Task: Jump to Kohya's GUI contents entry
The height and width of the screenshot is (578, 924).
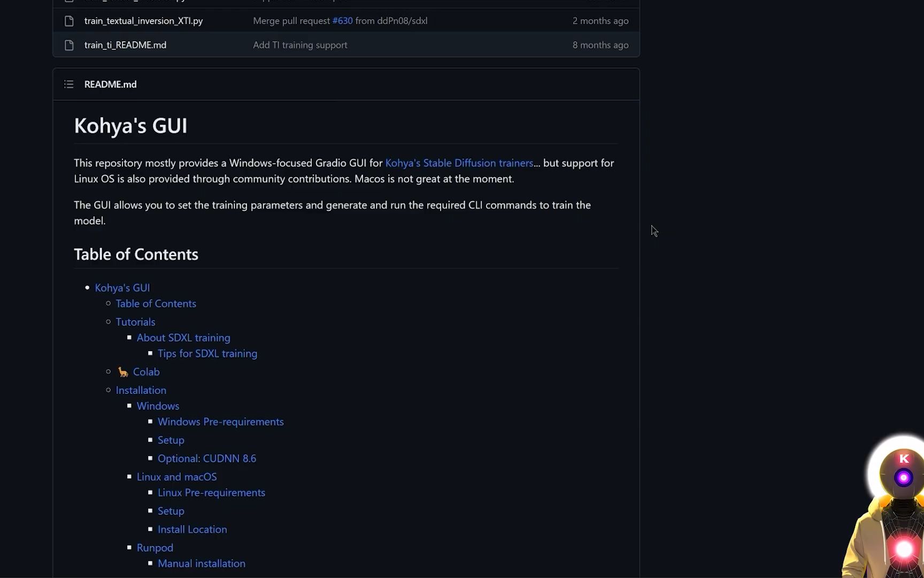Action: tap(122, 287)
